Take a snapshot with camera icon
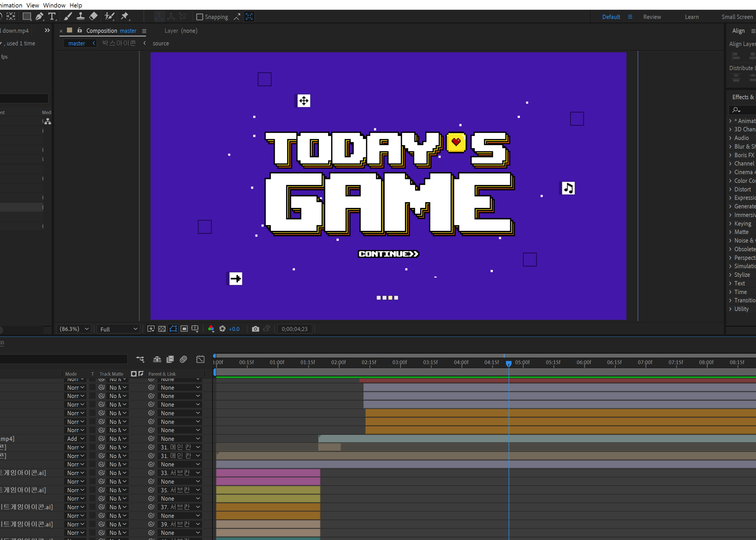The width and height of the screenshot is (756, 540). pos(255,329)
